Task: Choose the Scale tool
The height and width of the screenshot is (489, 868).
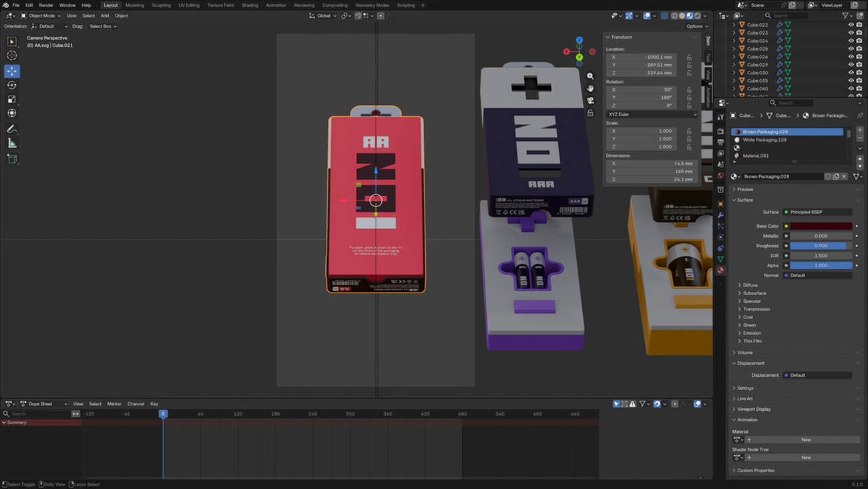Action: click(12, 99)
